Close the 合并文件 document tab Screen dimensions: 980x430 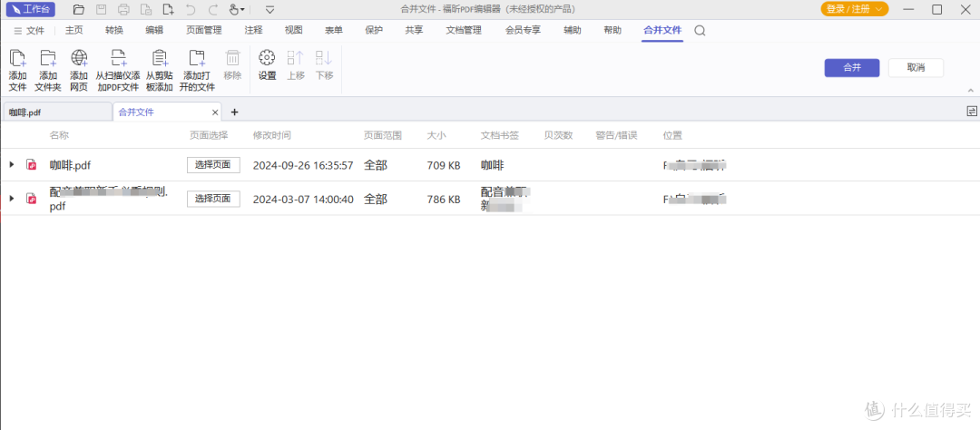215,112
